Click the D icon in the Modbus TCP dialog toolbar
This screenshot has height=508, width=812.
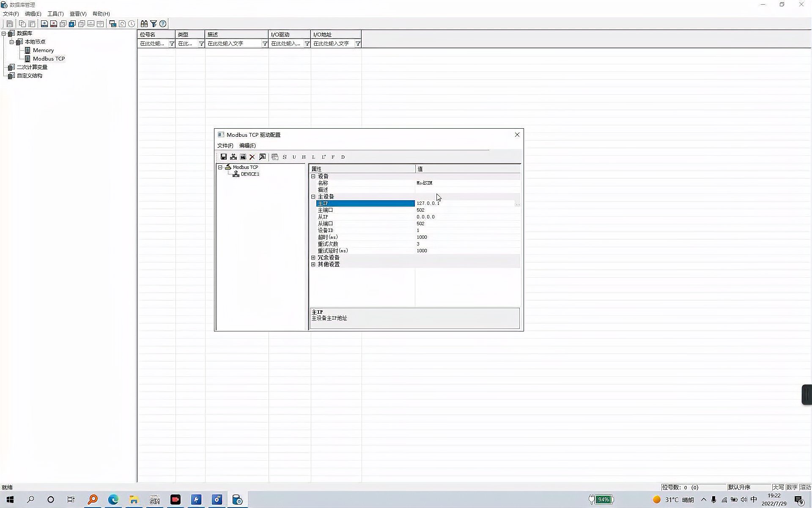click(343, 157)
